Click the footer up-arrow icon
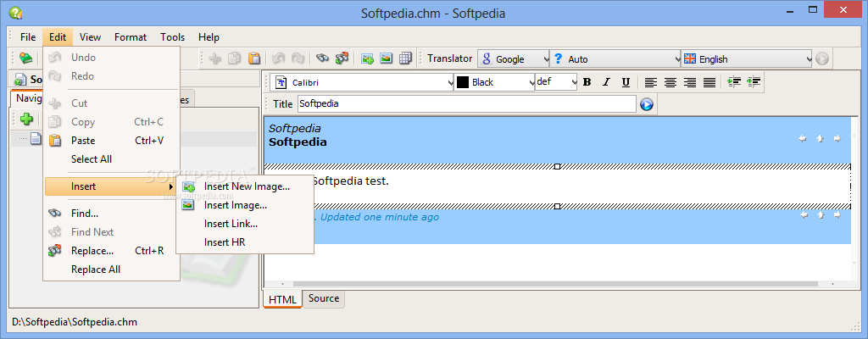This screenshot has height=339, width=868. (x=821, y=215)
